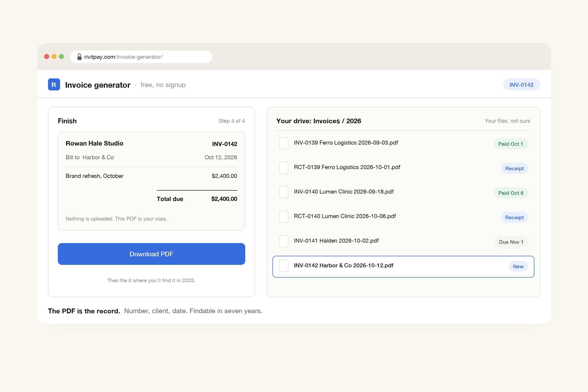
Task: Click the $2,400.00 line item amount
Action: [224, 176]
